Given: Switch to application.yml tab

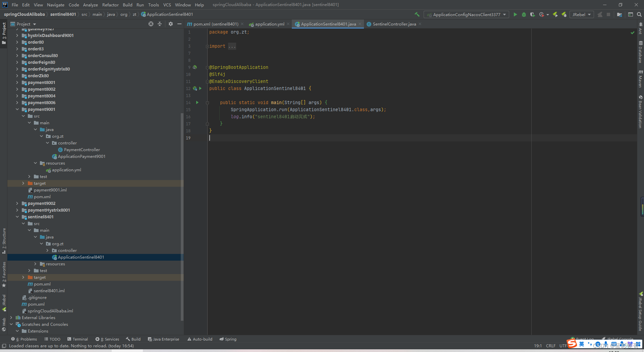Looking at the screenshot, I should click(269, 24).
